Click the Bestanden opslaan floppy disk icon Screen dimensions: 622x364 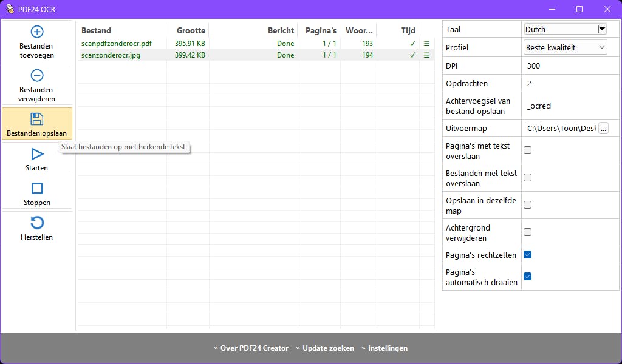click(x=37, y=119)
